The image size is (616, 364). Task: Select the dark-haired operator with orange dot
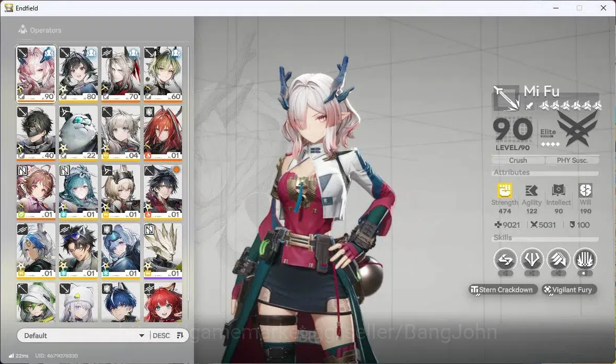click(x=163, y=192)
